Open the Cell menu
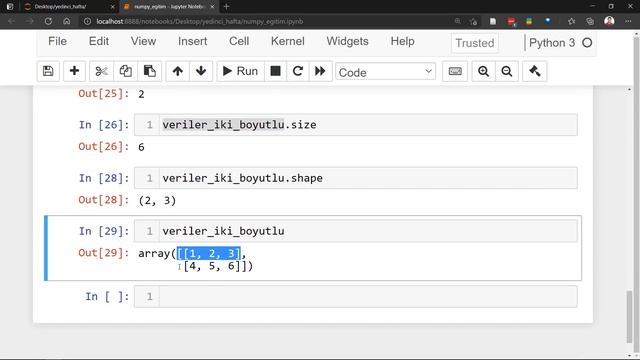 [239, 41]
